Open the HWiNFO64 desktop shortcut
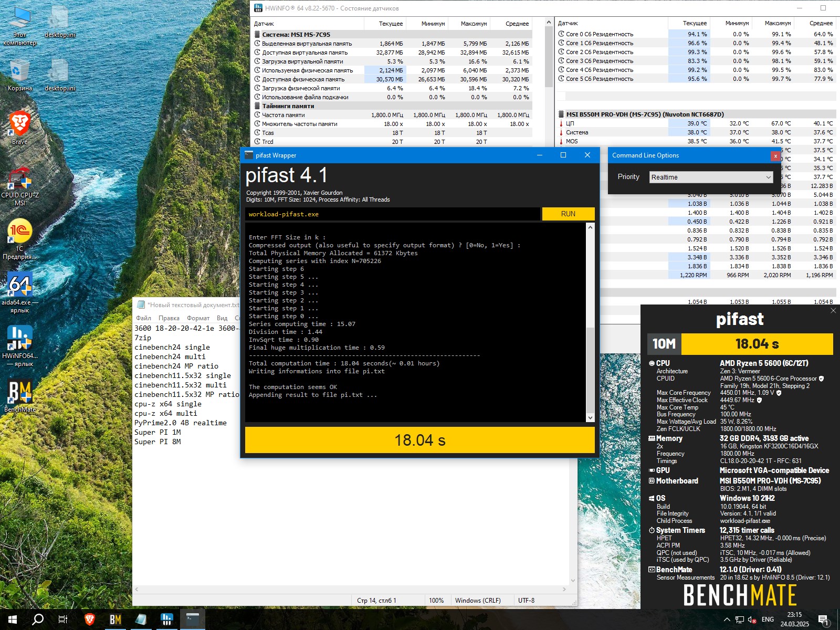The width and height of the screenshot is (840, 630). (20, 345)
